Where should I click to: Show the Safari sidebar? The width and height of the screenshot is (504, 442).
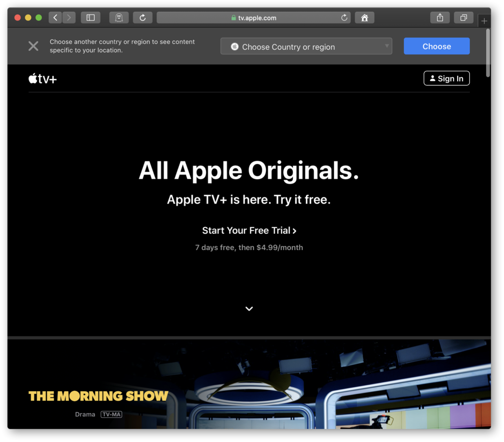tap(91, 18)
